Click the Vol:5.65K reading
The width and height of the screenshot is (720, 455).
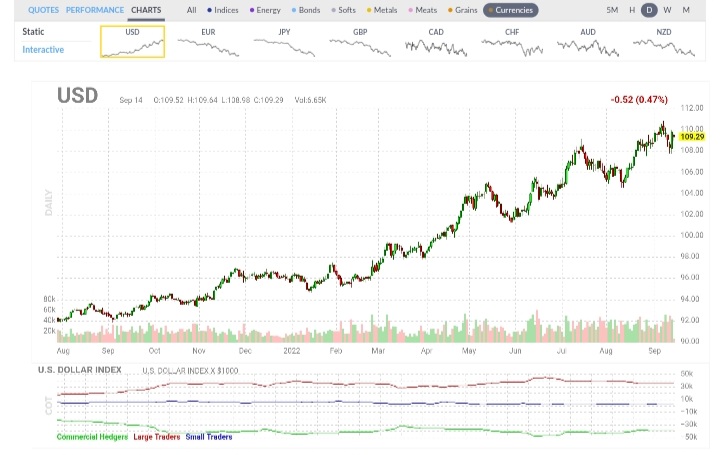pyautogui.click(x=310, y=100)
